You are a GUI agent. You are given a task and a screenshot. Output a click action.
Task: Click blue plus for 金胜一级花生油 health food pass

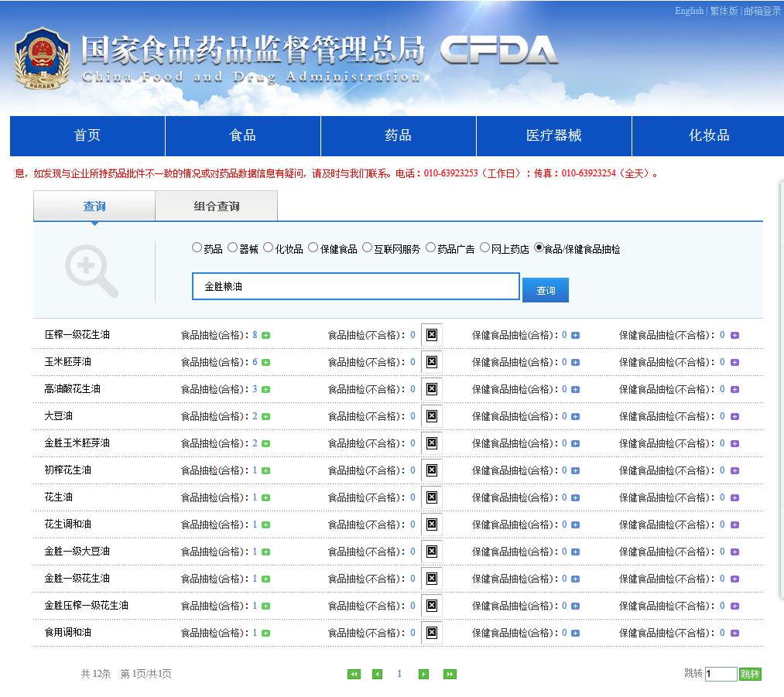[x=576, y=579]
